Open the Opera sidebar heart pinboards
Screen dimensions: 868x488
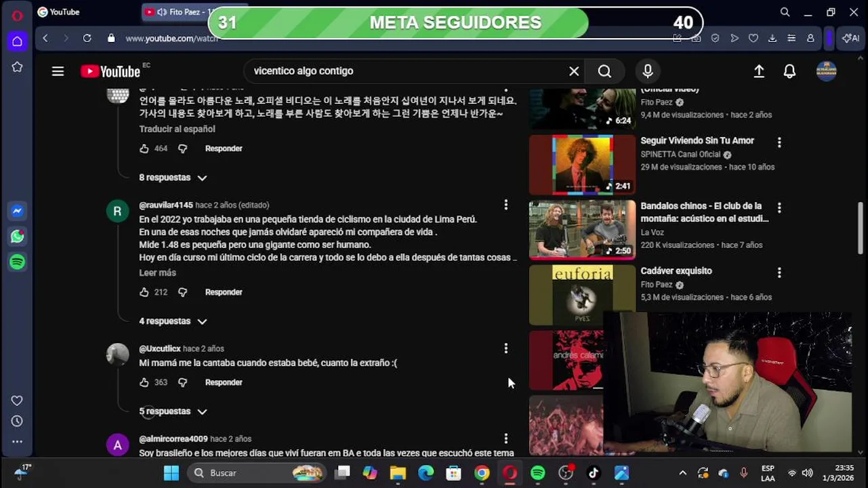click(17, 401)
